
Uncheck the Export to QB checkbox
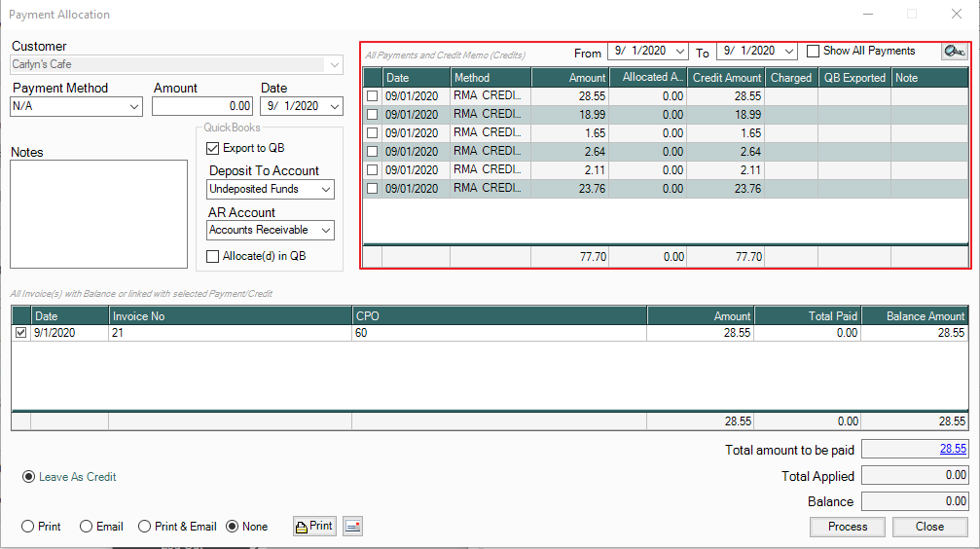213,149
